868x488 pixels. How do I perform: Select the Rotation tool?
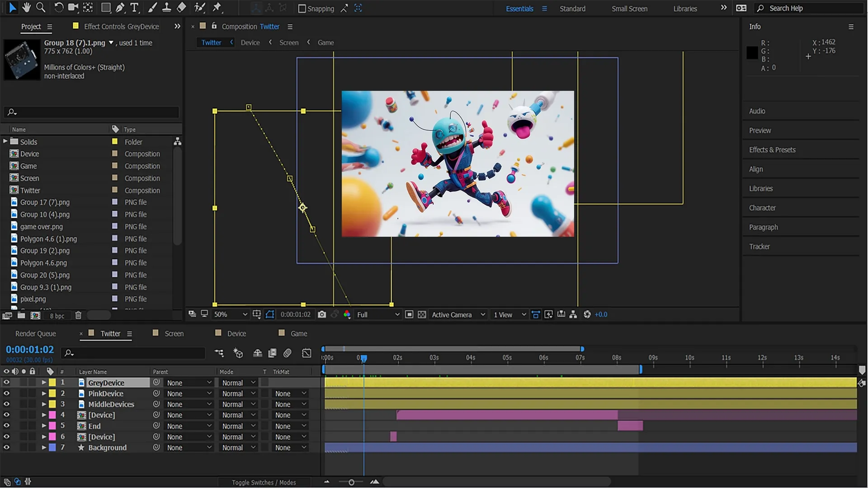coord(58,8)
